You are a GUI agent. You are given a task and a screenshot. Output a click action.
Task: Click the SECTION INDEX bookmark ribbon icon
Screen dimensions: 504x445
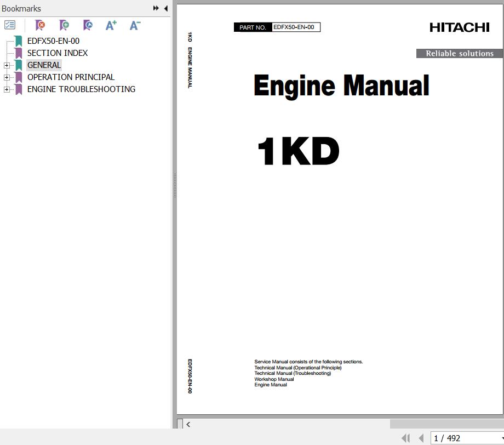point(19,53)
